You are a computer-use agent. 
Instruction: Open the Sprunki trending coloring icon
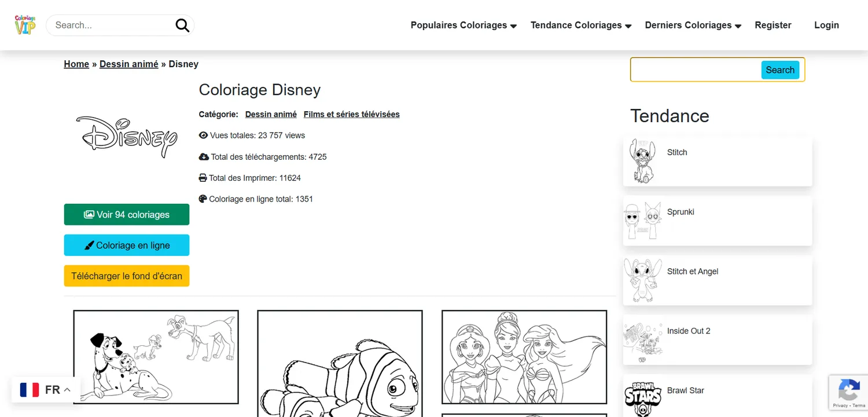click(643, 221)
